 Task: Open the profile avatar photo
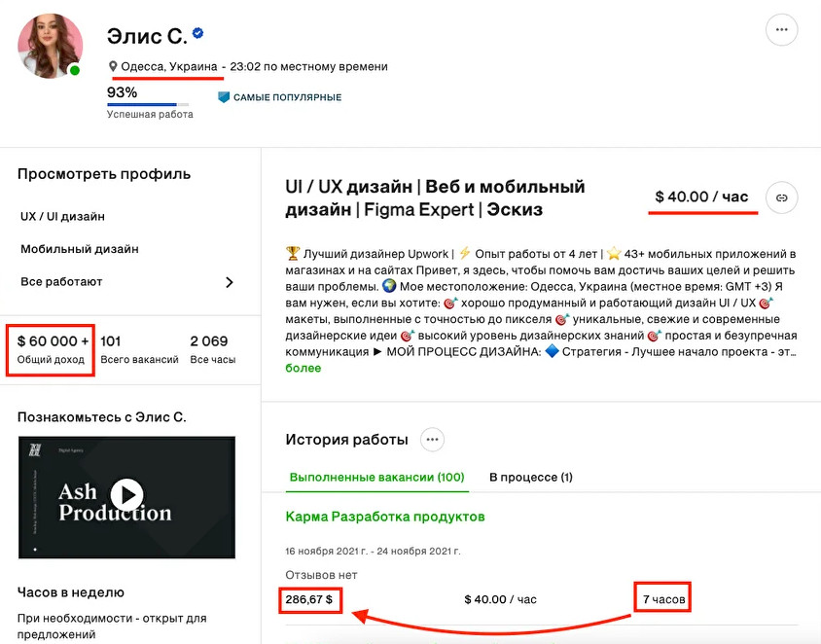50,45
